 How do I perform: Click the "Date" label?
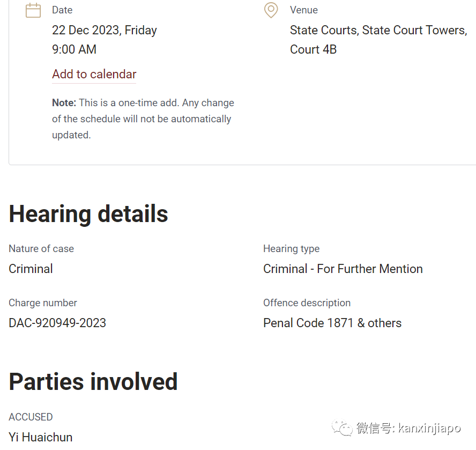pos(62,10)
